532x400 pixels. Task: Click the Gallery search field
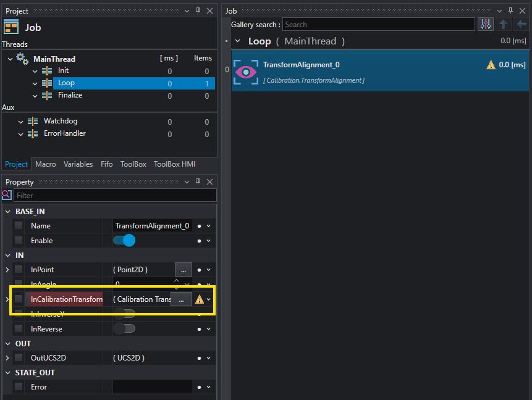coord(379,25)
